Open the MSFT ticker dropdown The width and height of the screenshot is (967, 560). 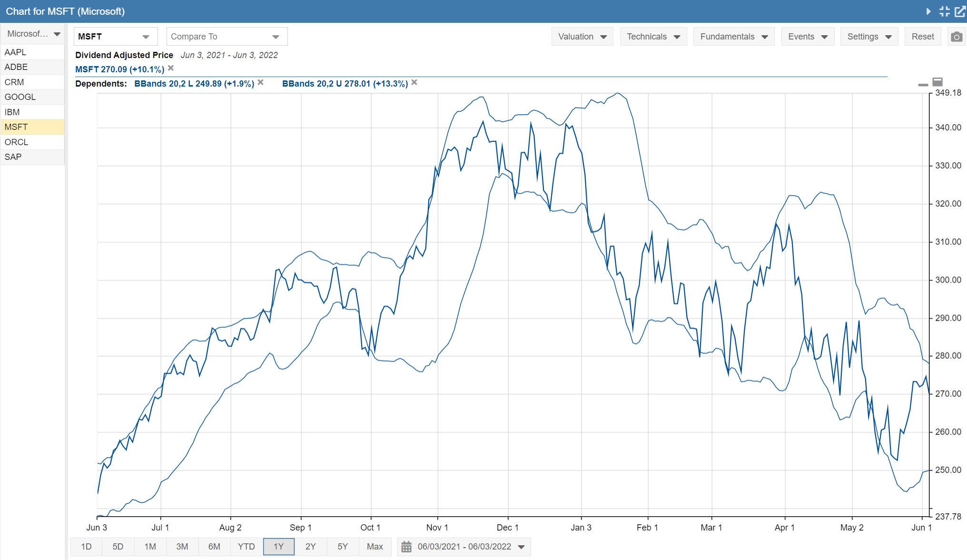point(116,37)
